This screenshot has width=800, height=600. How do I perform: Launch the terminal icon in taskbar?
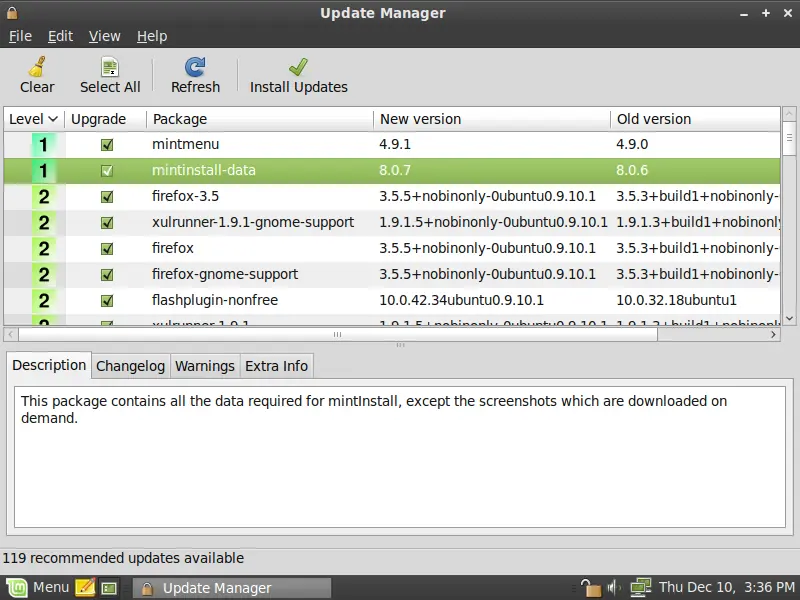(109, 588)
